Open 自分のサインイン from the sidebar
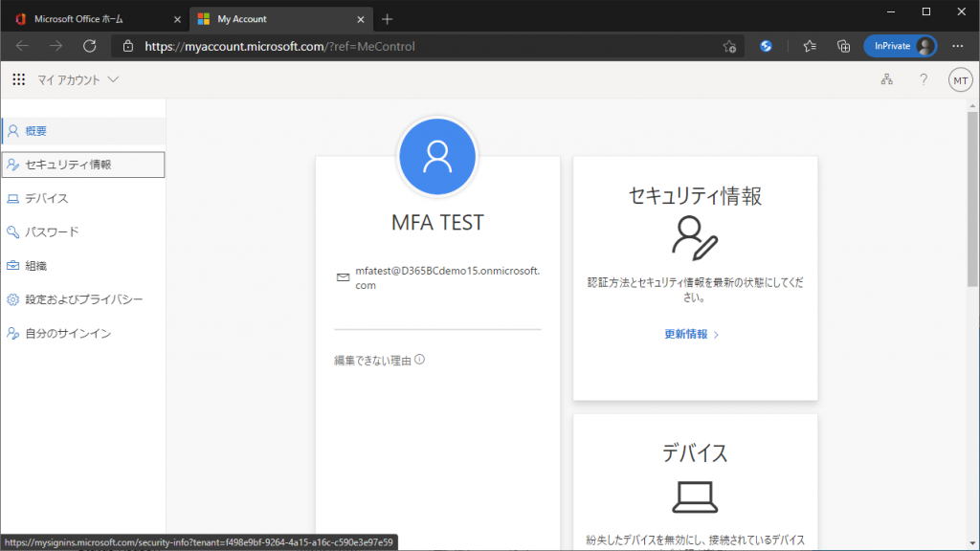 (69, 333)
